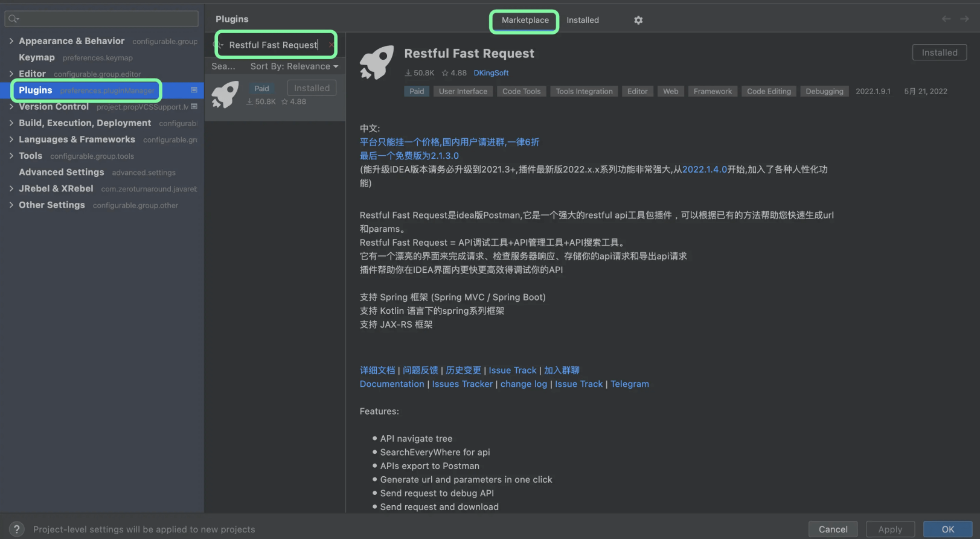Image resolution: width=980 pixels, height=539 pixels.
Task: Click the 4.88 star rating in header
Action: 454,73
